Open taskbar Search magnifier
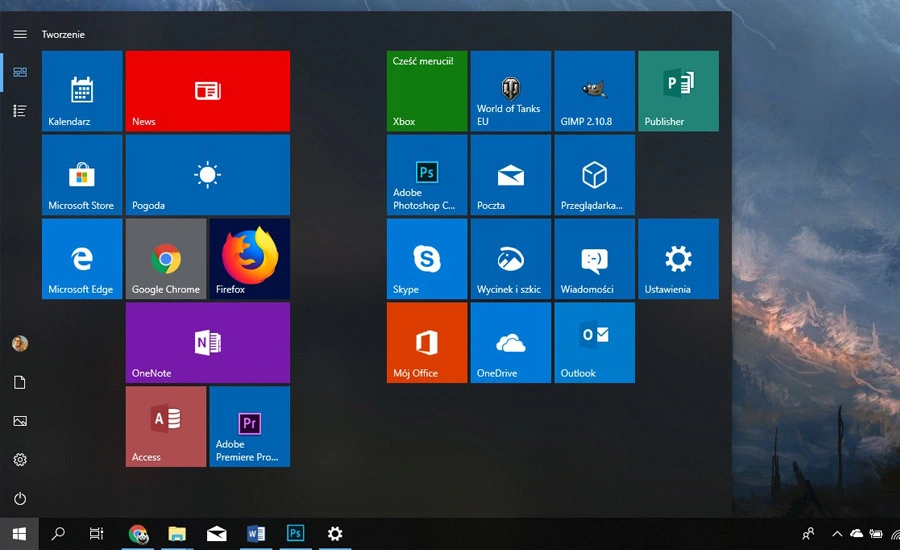This screenshot has width=900, height=550. click(58, 534)
